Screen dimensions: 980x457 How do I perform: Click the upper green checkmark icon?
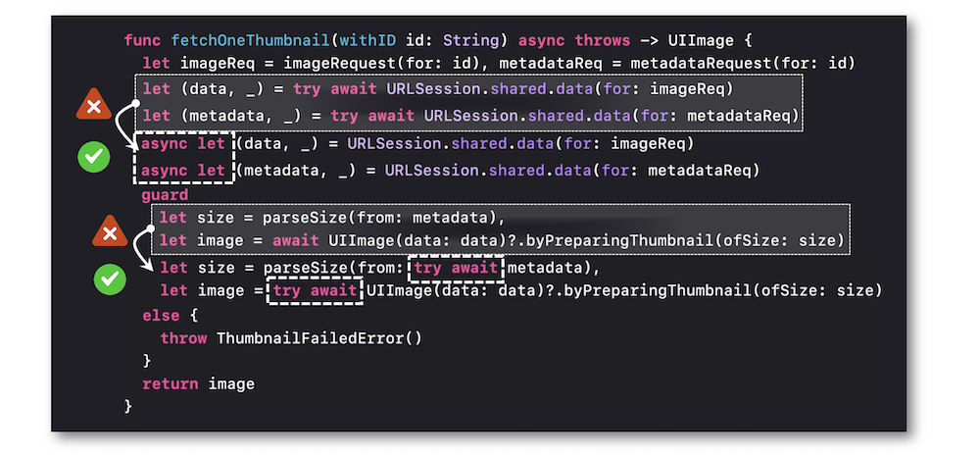[x=94, y=156]
